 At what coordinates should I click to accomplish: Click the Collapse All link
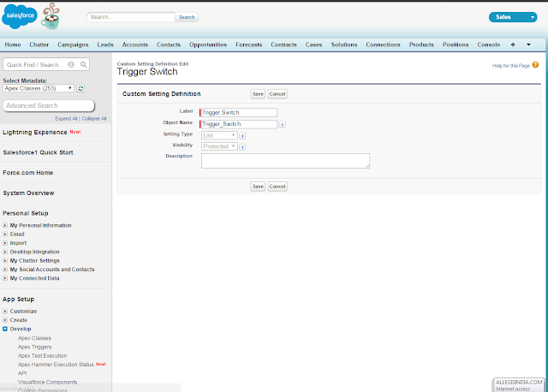click(94, 119)
